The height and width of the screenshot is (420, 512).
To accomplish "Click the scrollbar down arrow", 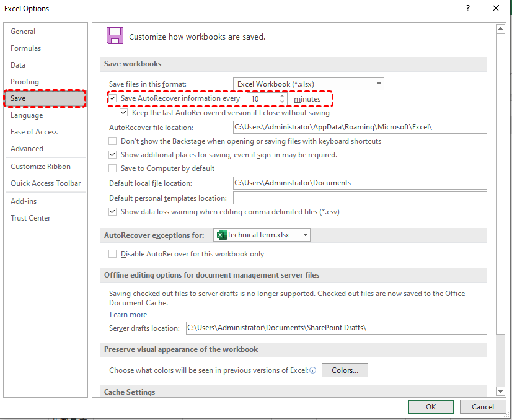I will click(500, 391).
